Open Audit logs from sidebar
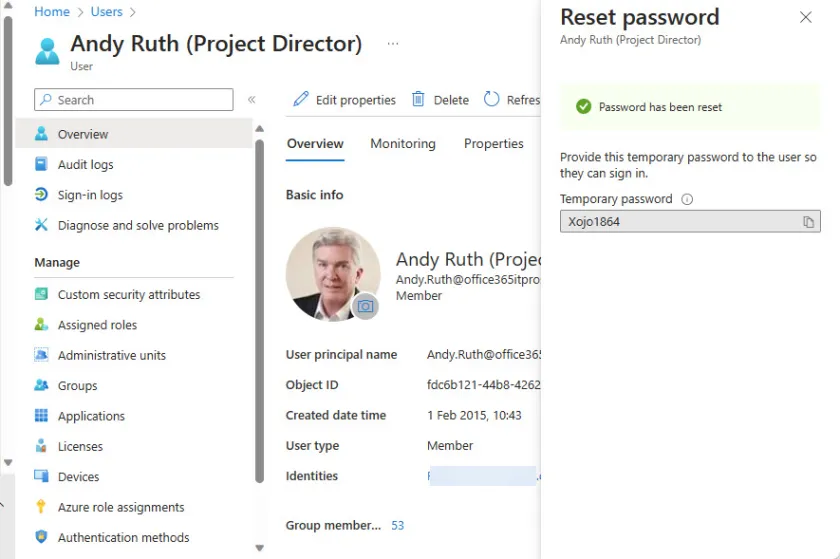 [x=85, y=165]
